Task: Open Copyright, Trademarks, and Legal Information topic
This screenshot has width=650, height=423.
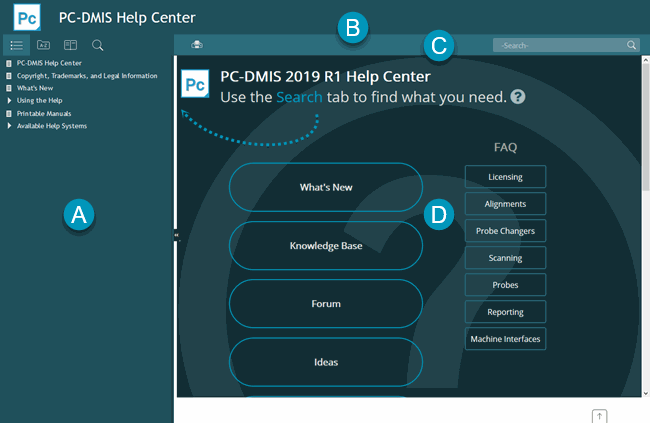Action: (86, 75)
